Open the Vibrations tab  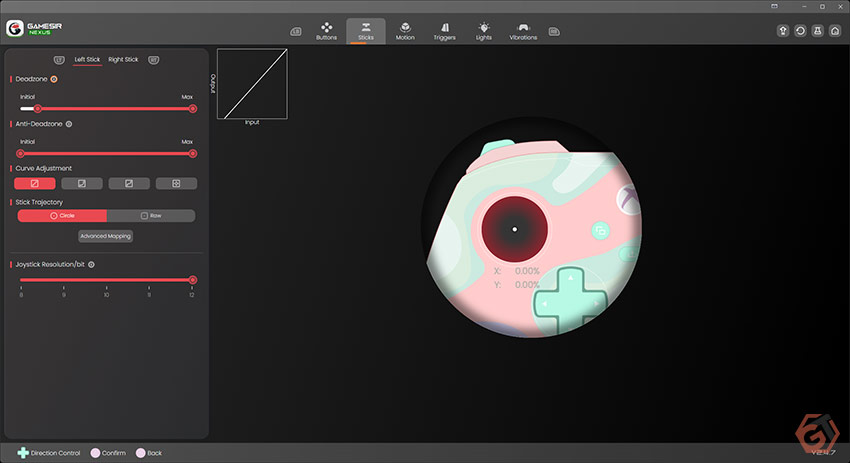pos(523,31)
